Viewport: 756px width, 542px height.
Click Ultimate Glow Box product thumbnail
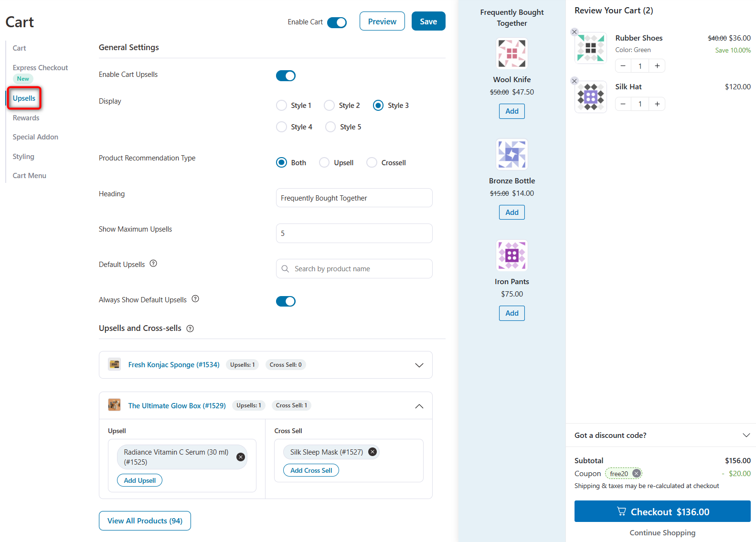(114, 405)
